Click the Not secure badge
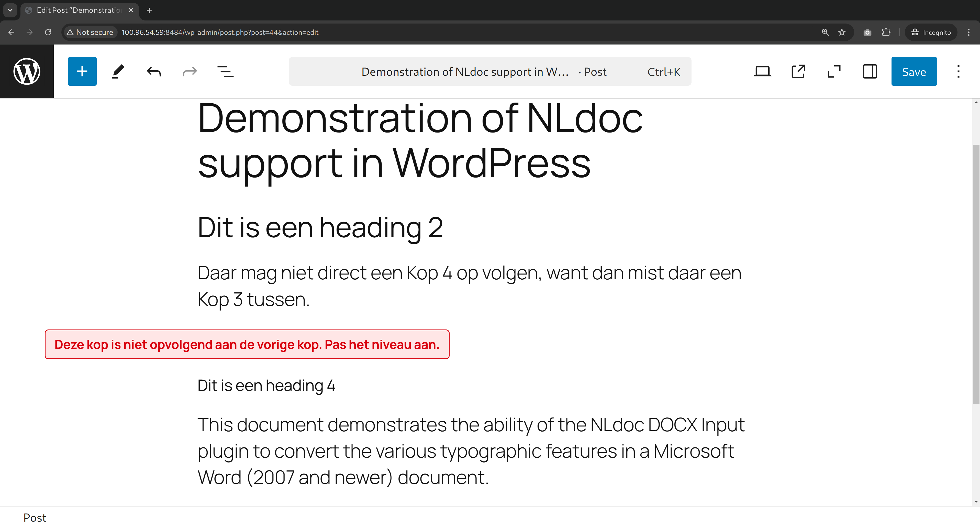 90,32
